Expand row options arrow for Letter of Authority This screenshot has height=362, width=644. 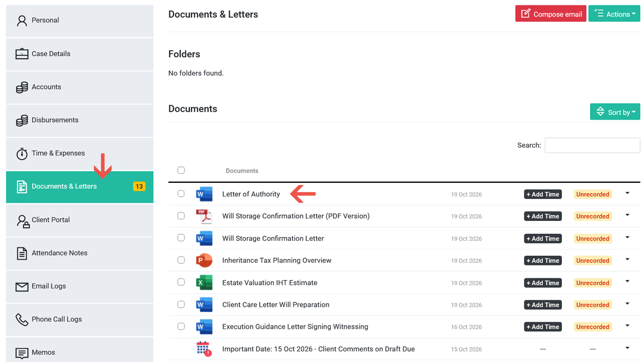click(627, 193)
